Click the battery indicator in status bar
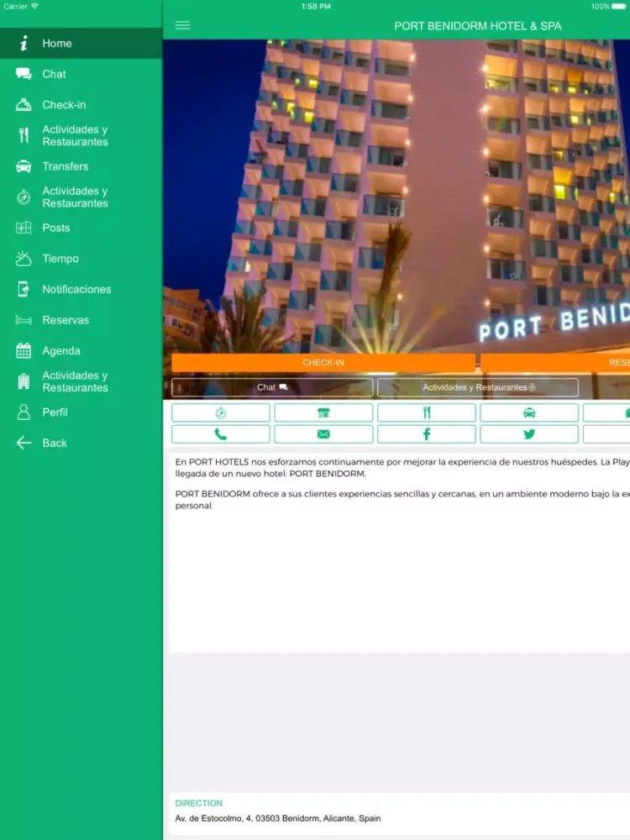The height and width of the screenshot is (840, 630). pyautogui.click(x=619, y=7)
